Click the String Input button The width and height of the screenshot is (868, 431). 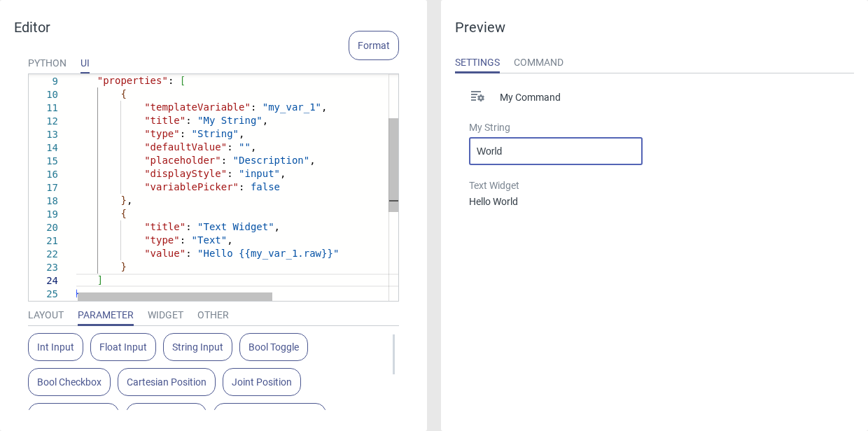[x=197, y=347]
